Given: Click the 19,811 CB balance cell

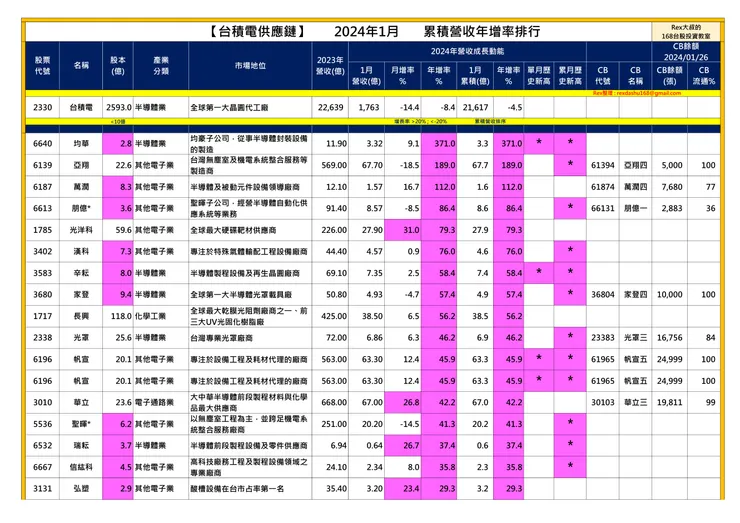Looking at the screenshot, I should click(670, 402).
